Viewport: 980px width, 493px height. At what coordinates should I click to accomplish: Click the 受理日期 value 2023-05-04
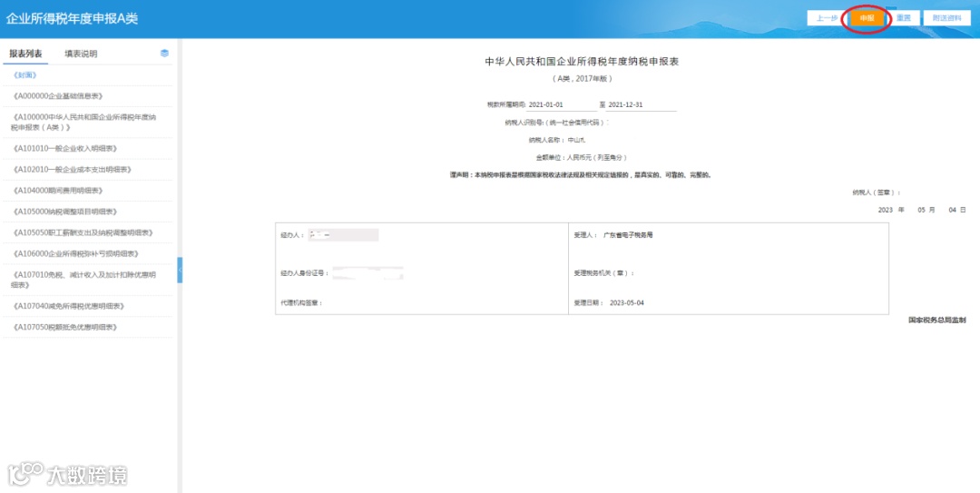626,303
